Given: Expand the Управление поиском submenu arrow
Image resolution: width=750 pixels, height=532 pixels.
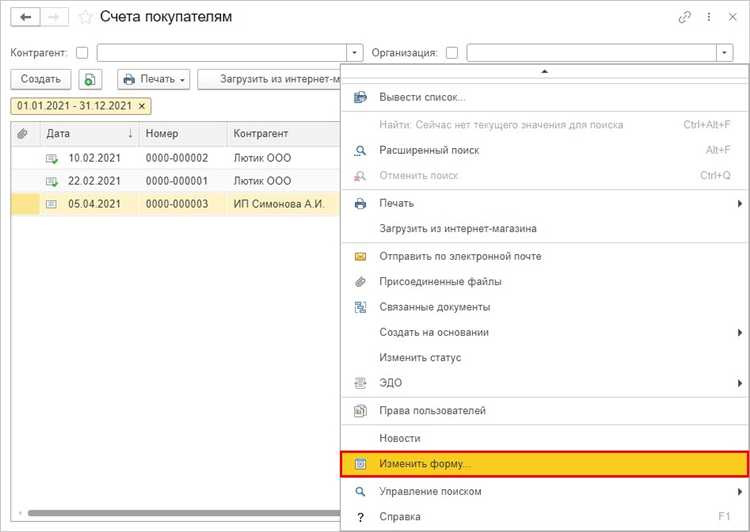Looking at the screenshot, I should coord(739,492).
